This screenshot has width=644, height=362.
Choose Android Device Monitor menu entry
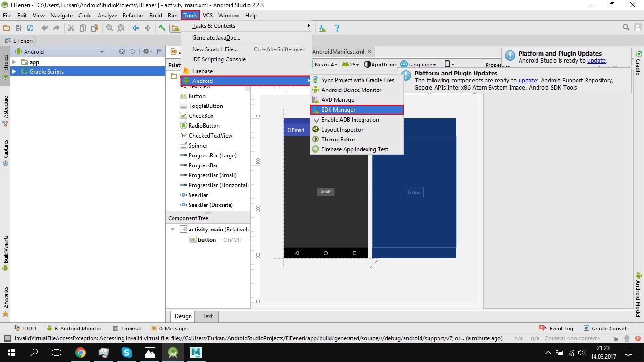356,90
